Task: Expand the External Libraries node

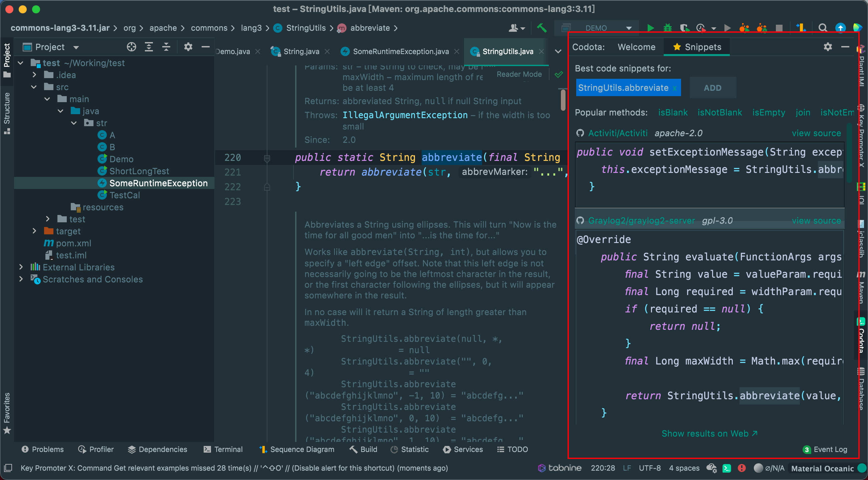Action: 21,267
